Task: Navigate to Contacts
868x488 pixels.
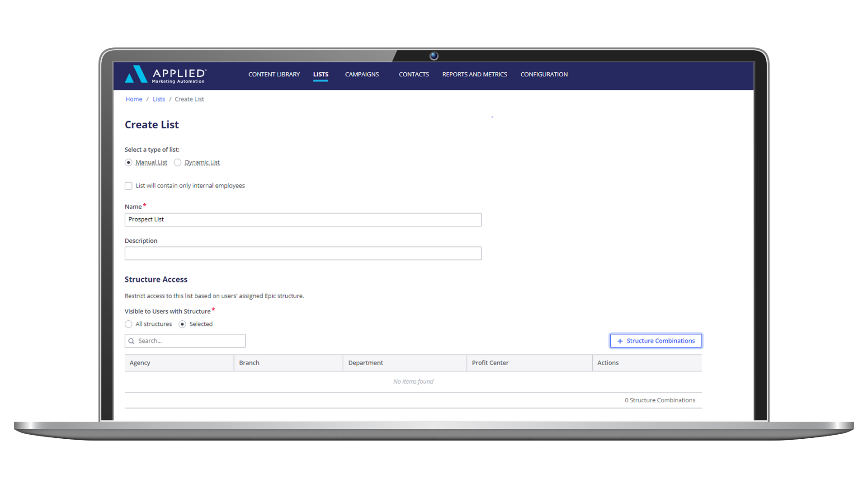Action: point(414,75)
